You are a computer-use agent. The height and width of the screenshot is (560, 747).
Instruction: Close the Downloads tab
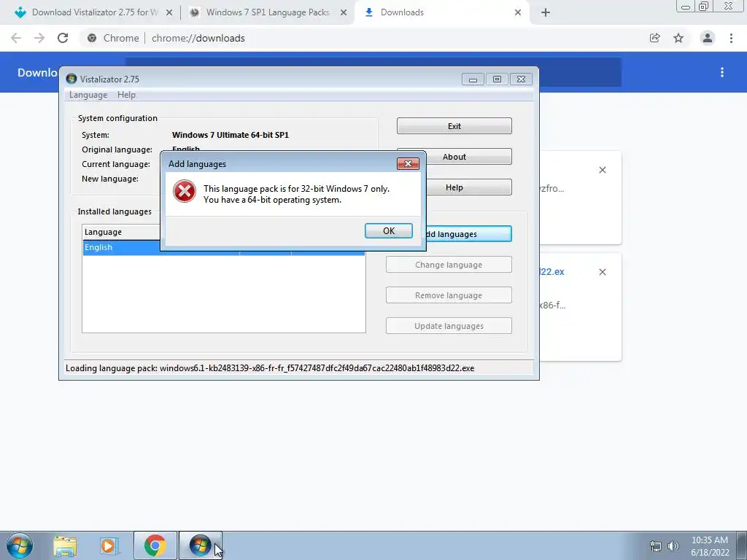(x=518, y=13)
